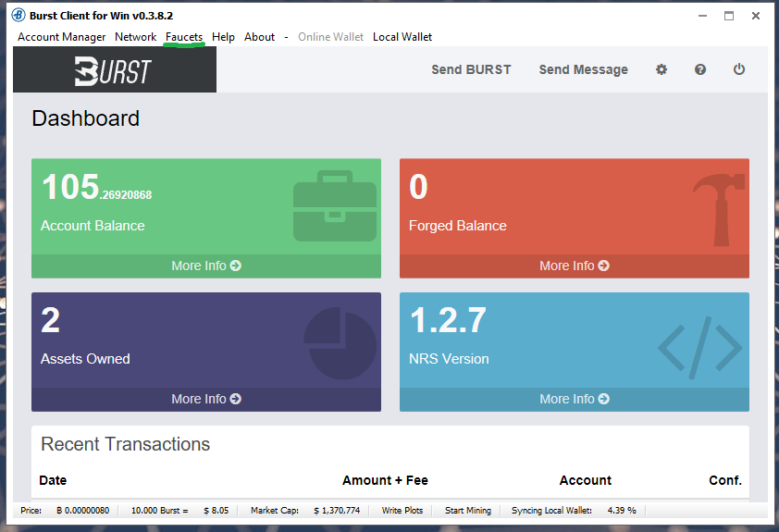Click the Conf. column header
779x532 pixels.
(725, 480)
